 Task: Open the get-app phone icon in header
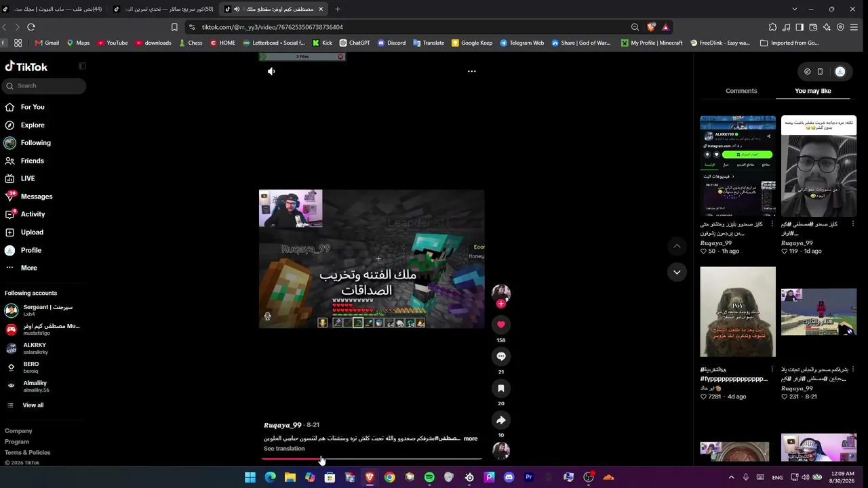coord(820,71)
